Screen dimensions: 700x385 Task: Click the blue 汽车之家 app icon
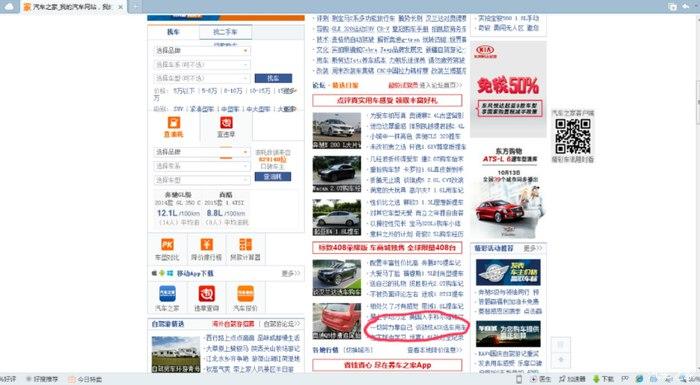(167, 293)
